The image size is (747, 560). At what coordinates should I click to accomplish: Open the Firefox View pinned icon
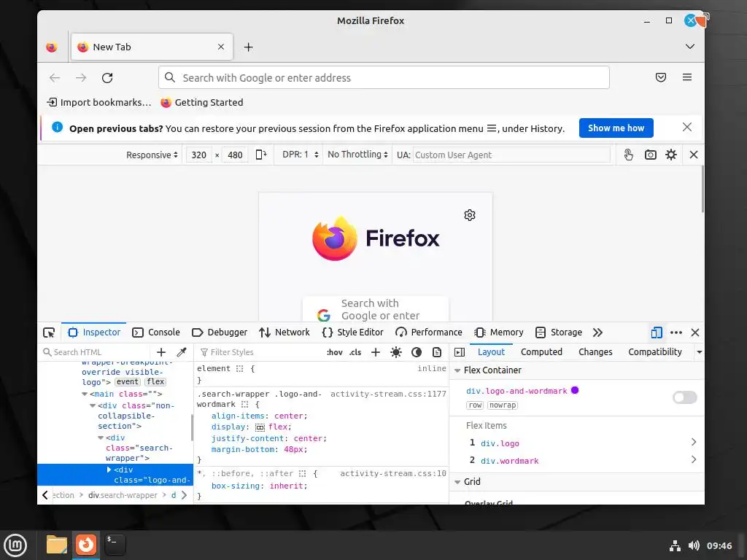point(52,47)
